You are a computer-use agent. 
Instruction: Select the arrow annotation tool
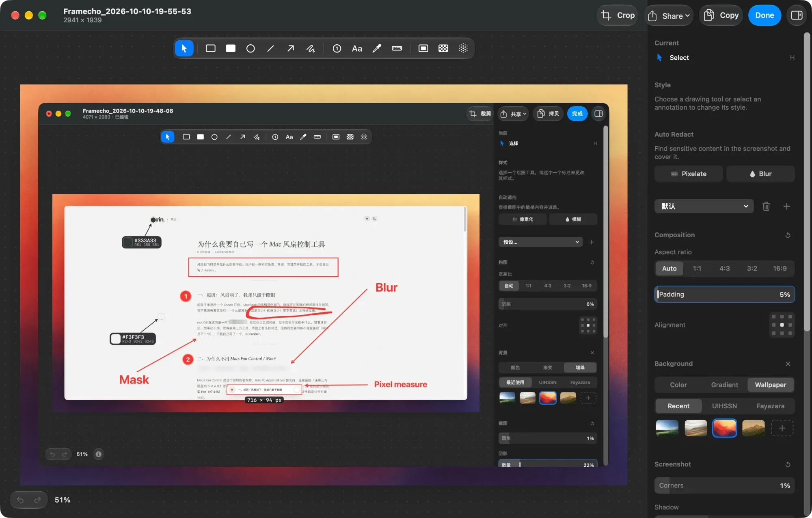coord(290,48)
